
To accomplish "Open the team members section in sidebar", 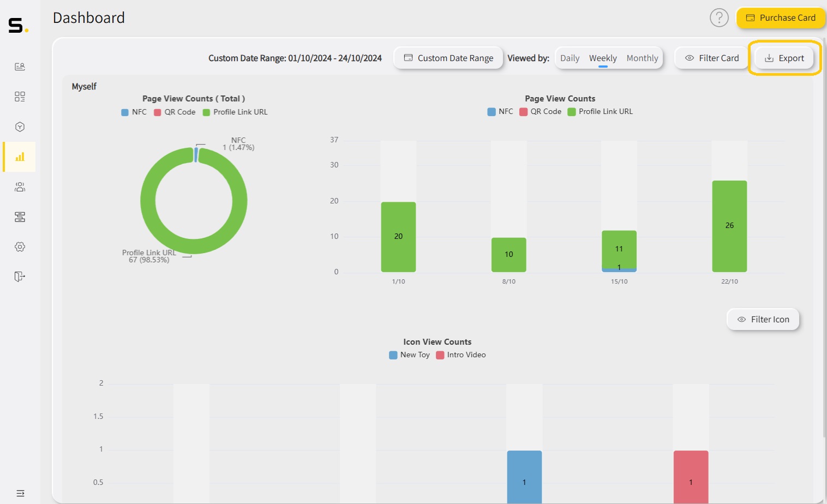I will click(20, 187).
